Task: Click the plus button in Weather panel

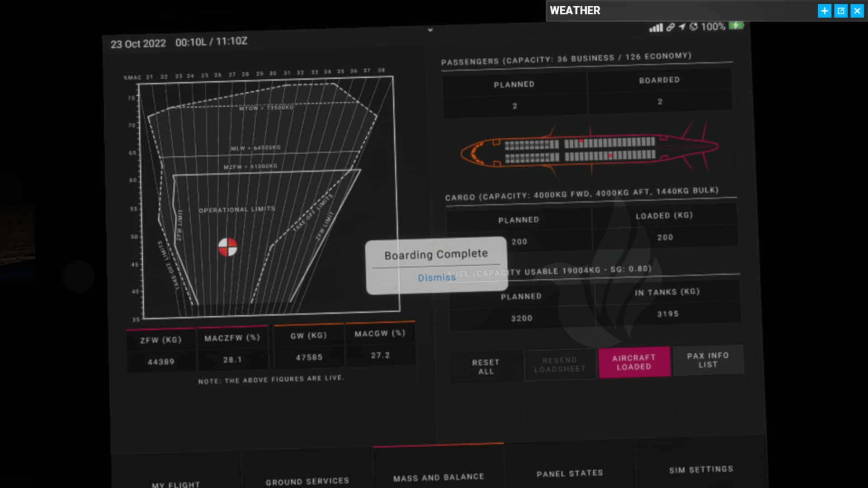Action: click(824, 11)
